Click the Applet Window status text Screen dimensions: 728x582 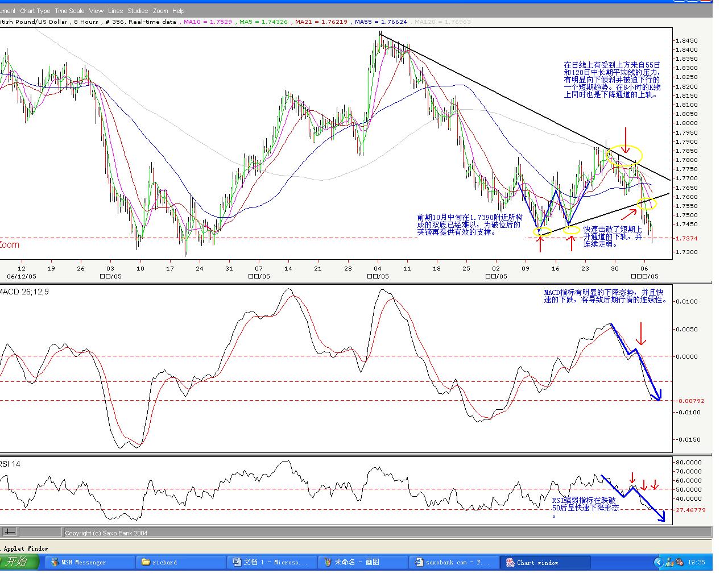tap(26, 548)
